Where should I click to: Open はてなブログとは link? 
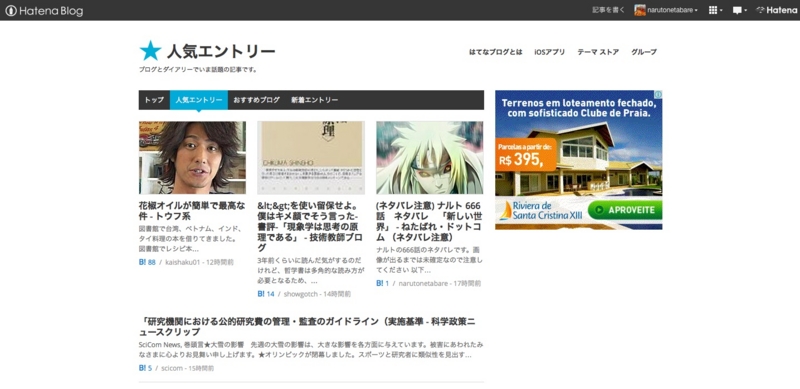[495, 52]
